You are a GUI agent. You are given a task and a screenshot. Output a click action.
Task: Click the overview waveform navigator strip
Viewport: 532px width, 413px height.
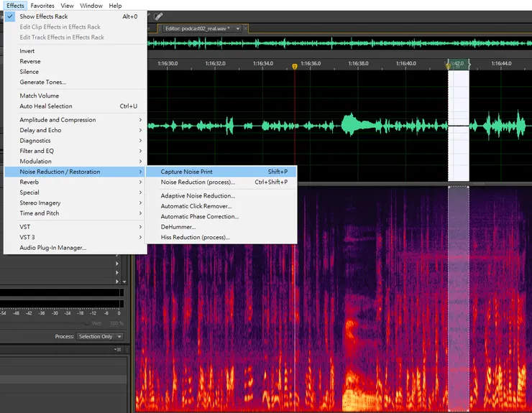(338, 43)
